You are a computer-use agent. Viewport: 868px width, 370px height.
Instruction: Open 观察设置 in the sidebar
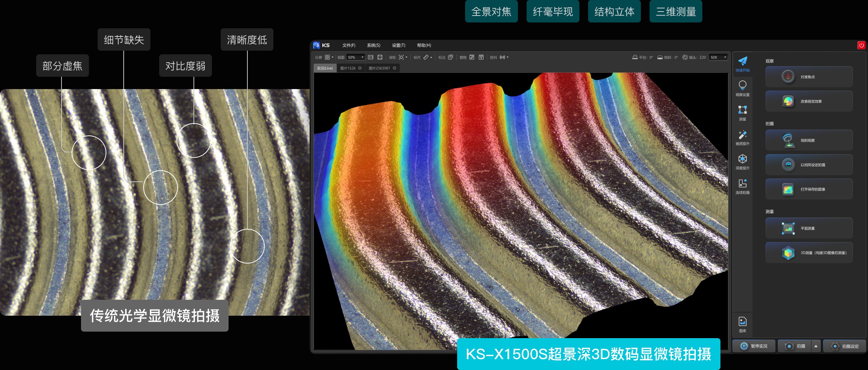[x=743, y=89]
